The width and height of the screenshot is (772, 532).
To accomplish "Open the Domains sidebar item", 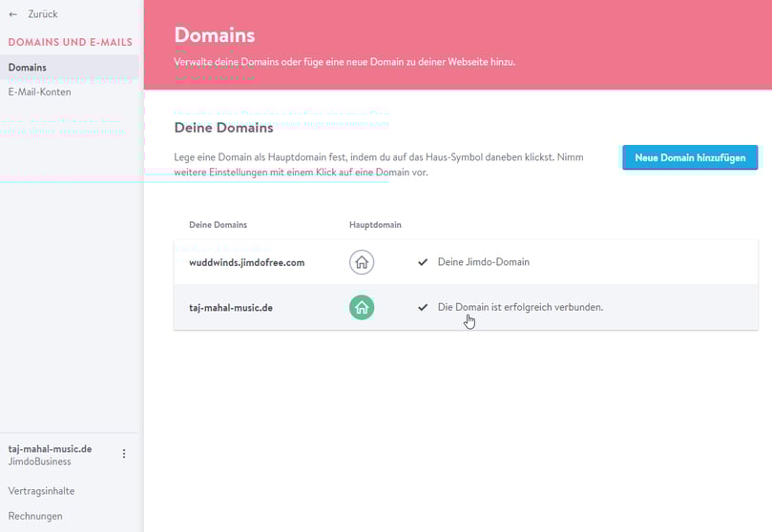I will point(28,68).
